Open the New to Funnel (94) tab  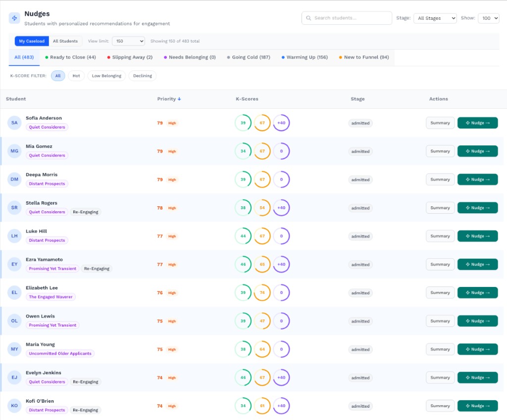coord(364,57)
